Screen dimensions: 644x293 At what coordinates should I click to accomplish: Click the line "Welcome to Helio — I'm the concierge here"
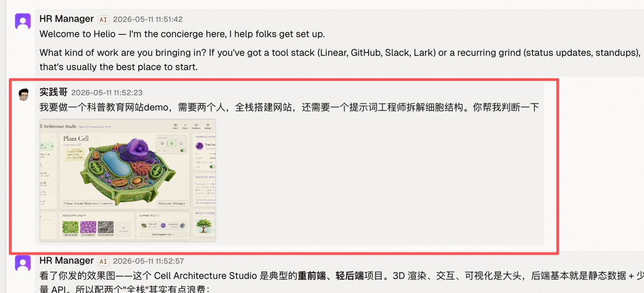(x=182, y=35)
